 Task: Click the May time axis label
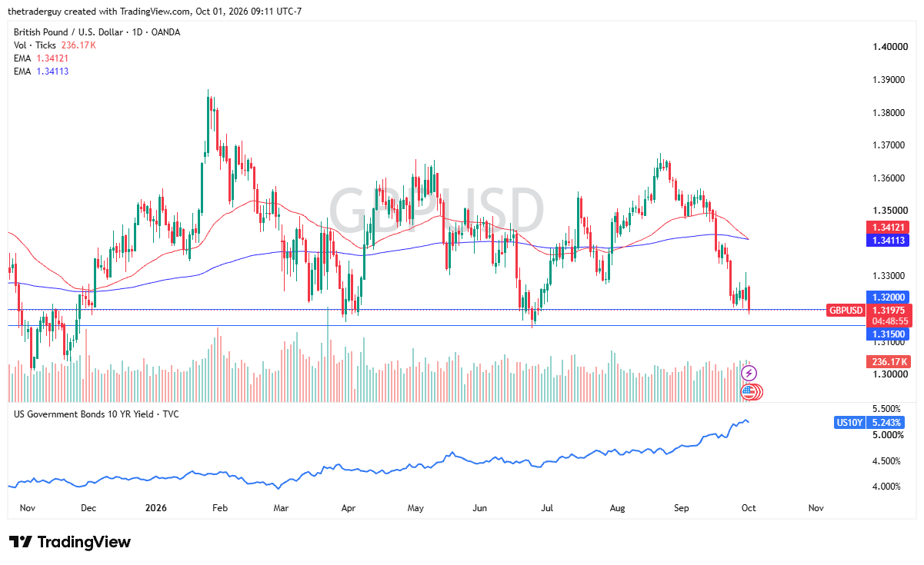tap(415, 508)
